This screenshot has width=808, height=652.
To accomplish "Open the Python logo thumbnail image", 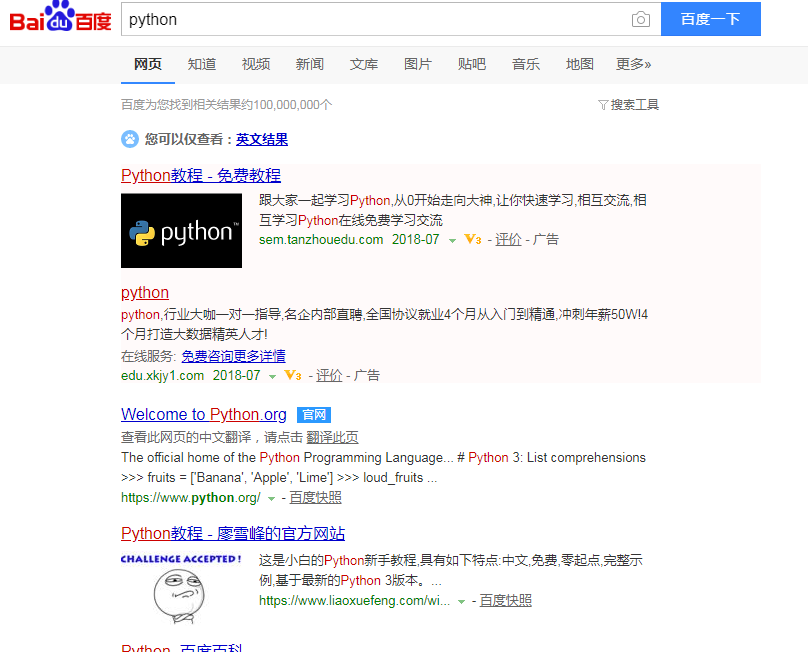I will pos(181,231).
